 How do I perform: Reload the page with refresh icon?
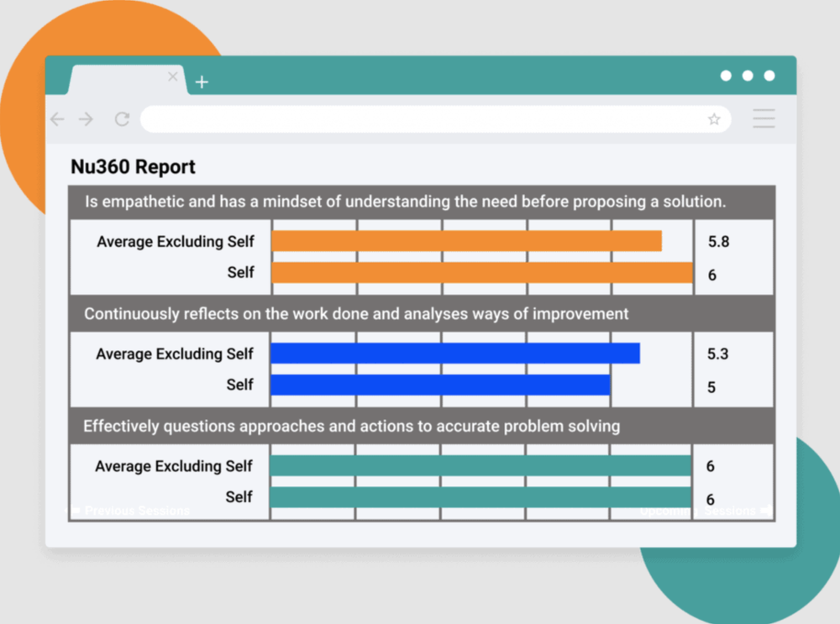pos(122,119)
